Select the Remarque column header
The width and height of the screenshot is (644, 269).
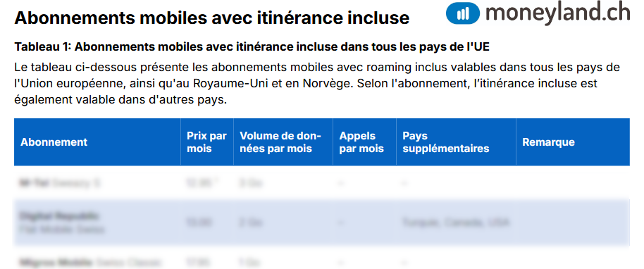(548, 142)
